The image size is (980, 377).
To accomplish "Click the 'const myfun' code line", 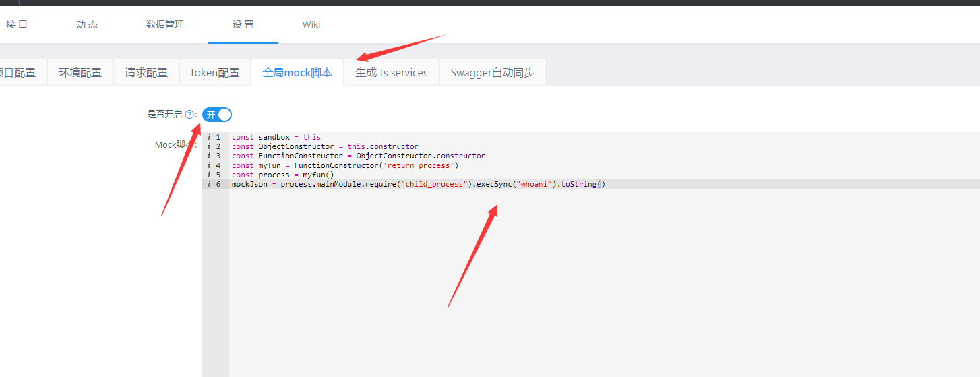I will [x=345, y=165].
